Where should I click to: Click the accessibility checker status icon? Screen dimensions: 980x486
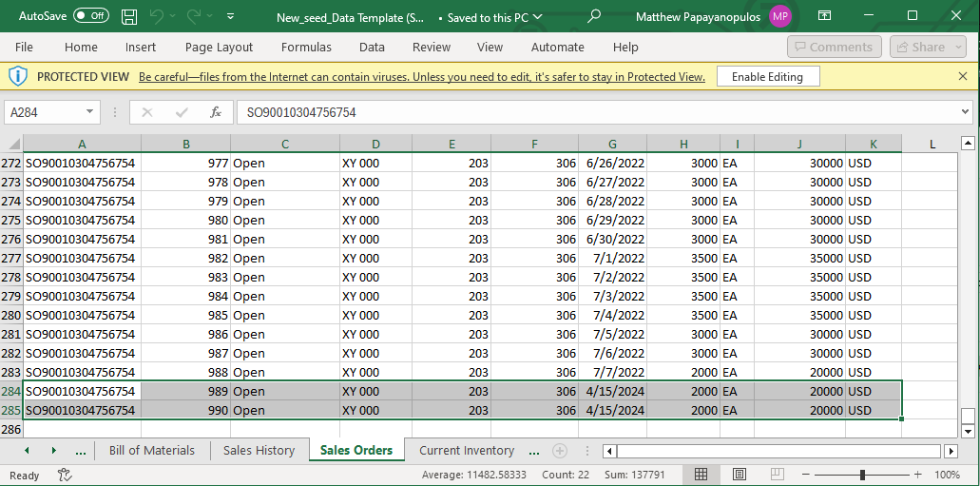point(65,475)
